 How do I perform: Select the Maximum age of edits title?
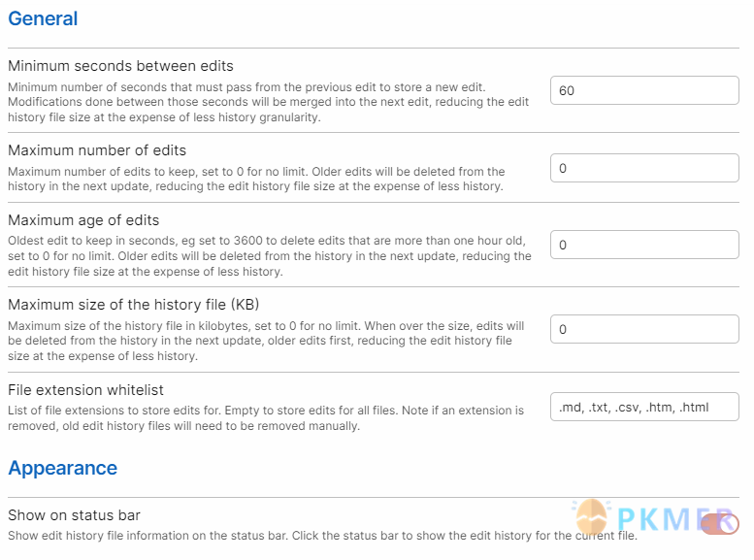(x=83, y=220)
